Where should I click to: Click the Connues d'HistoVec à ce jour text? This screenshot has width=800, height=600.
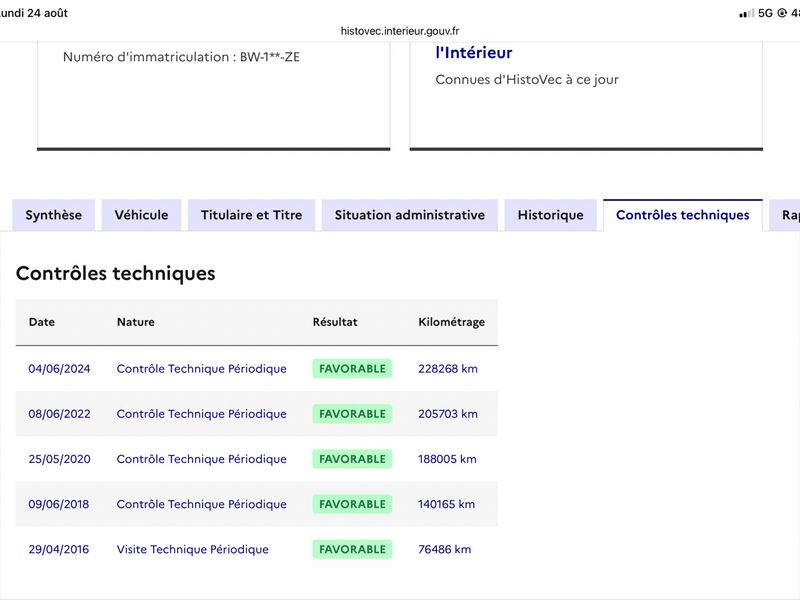[x=527, y=80]
